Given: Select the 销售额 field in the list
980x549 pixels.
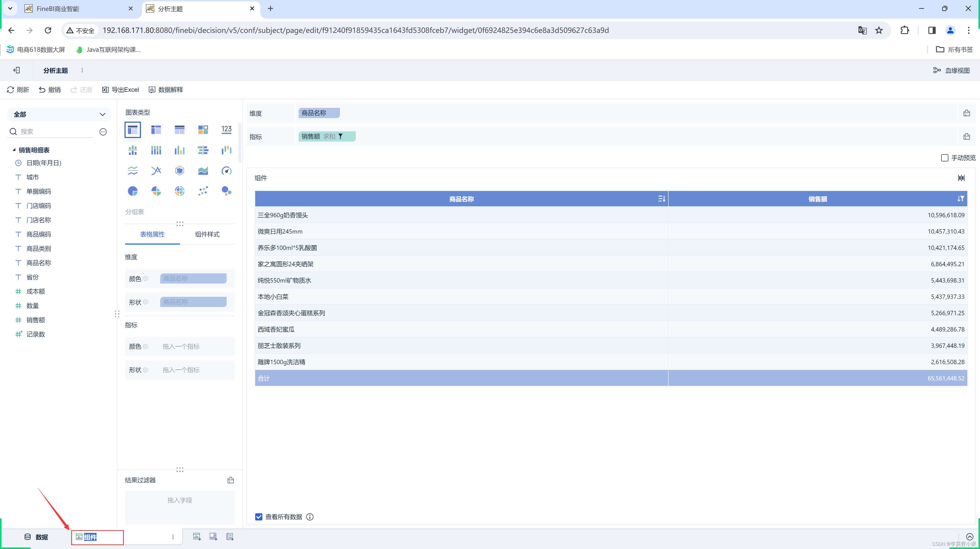Looking at the screenshot, I should (x=35, y=320).
